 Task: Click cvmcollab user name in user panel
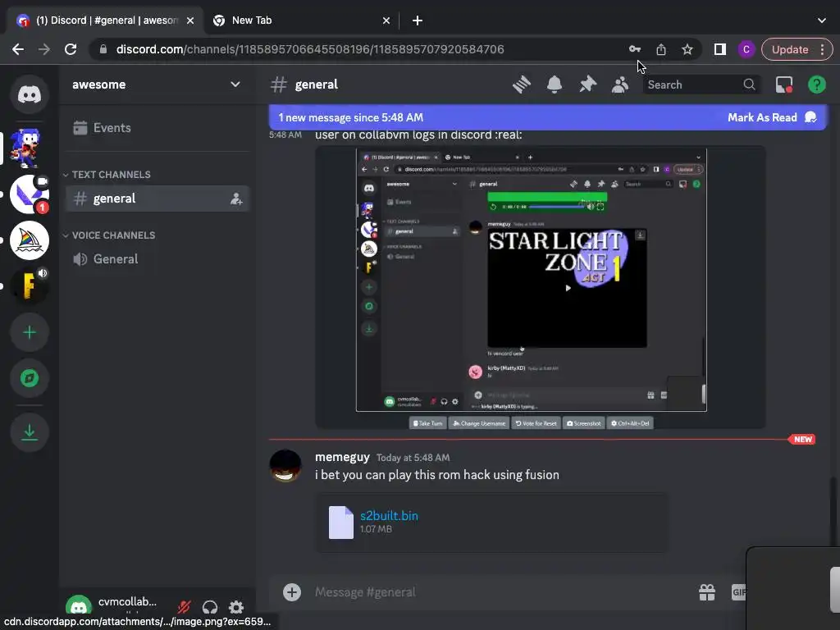pos(127,601)
